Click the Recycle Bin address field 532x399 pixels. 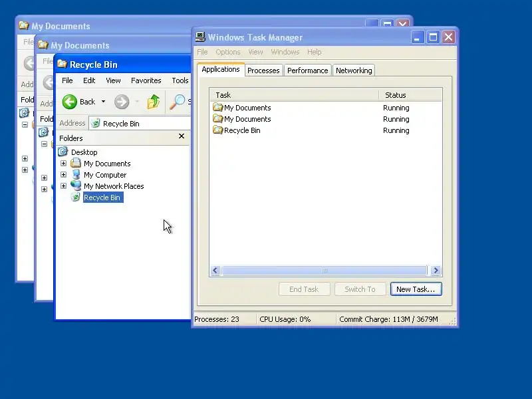pyautogui.click(x=140, y=124)
